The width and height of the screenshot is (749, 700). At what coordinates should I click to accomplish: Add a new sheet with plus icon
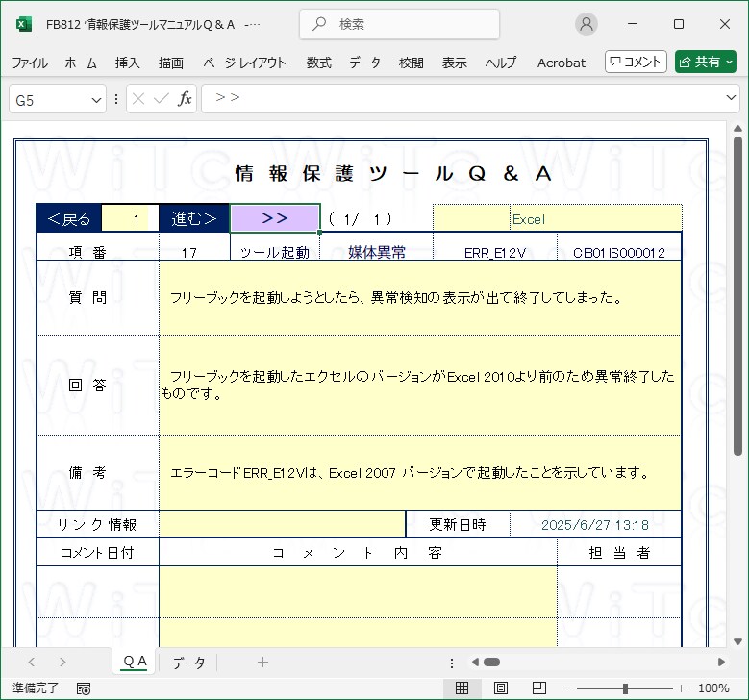(262, 662)
